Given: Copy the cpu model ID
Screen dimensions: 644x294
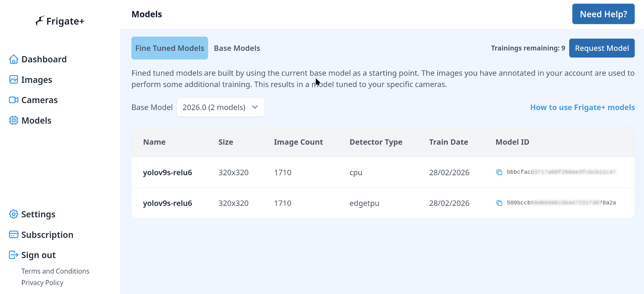Looking at the screenshot, I should 499,172.
